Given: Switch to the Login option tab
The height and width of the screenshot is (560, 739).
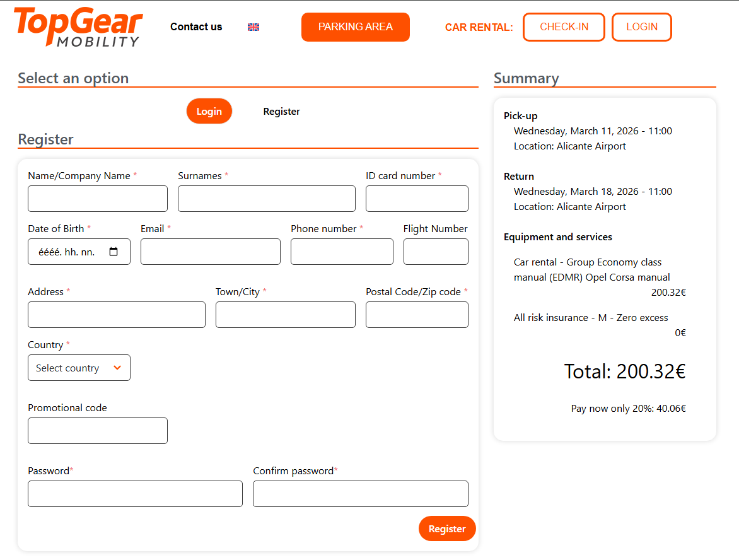Looking at the screenshot, I should [x=209, y=111].
